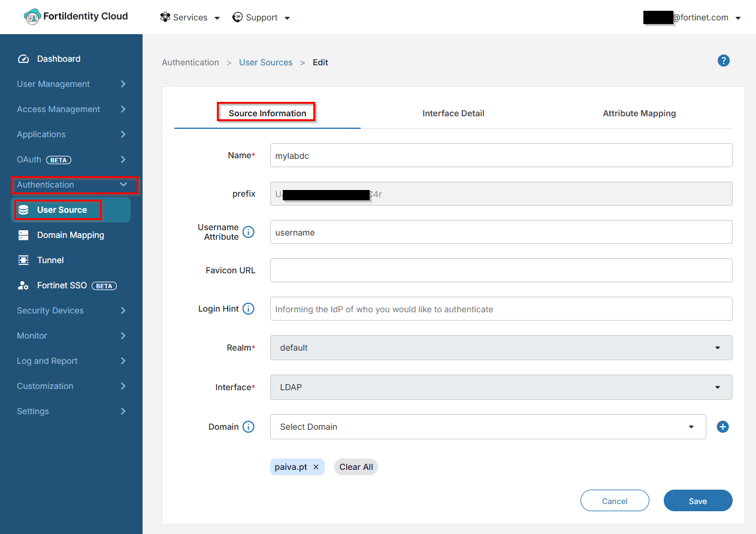Open the Select Domain dropdown

488,427
